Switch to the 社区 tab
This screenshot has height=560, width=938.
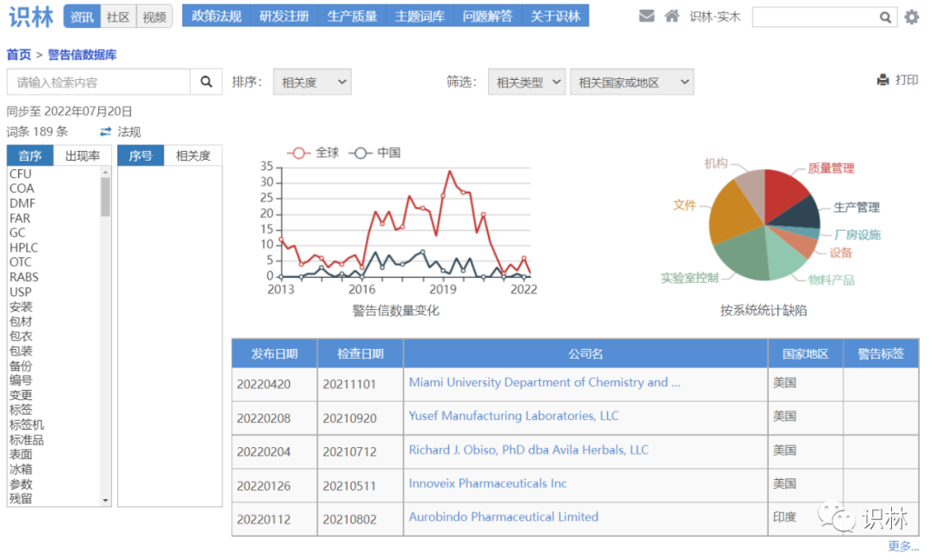pyautogui.click(x=118, y=16)
